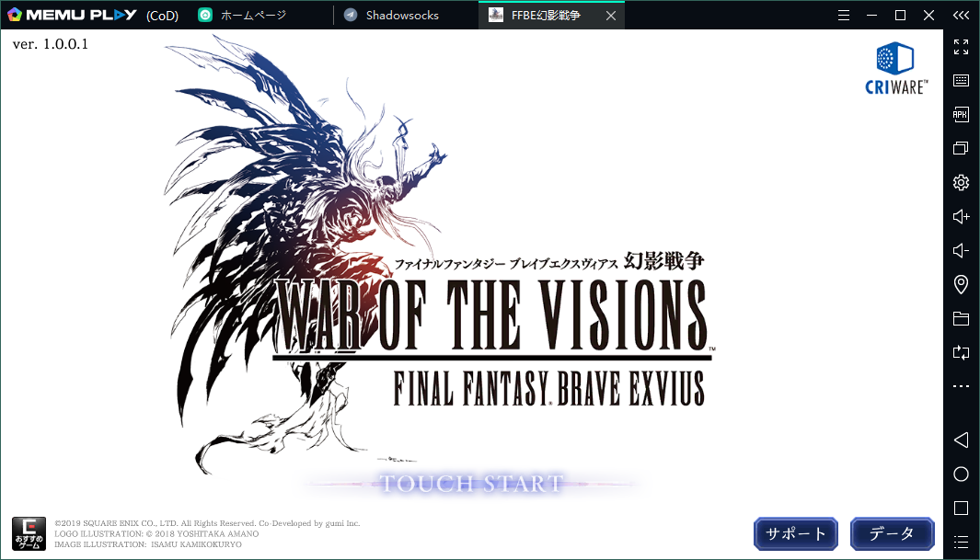Screen dimensions: 980x560
Task: Open the multi-window manager icon
Action: [961, 148]
